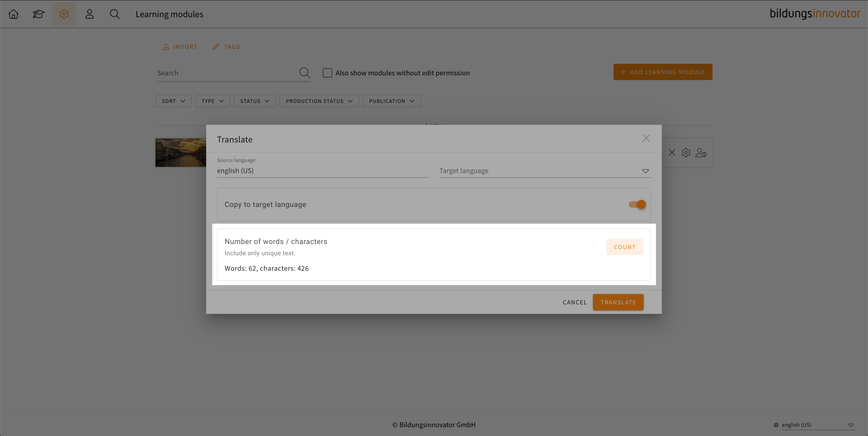
Task: Click the home icon in top navigation
Action: (x=14, y=14)
